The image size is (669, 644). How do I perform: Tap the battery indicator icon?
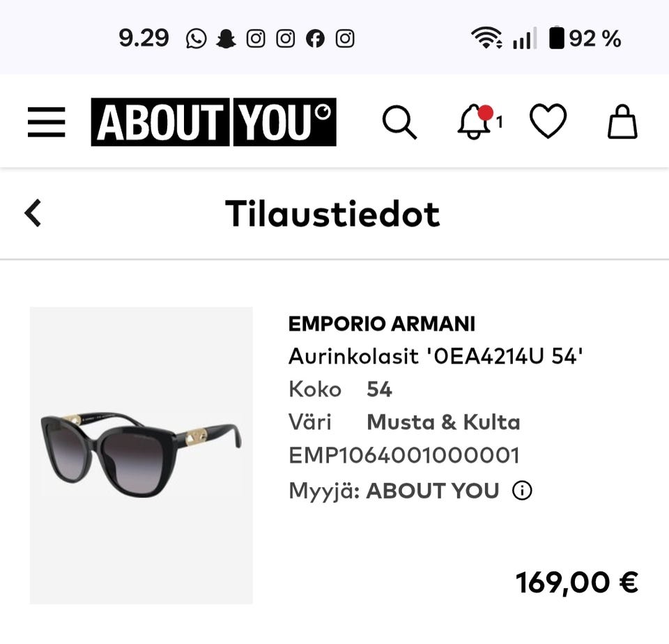556,39
